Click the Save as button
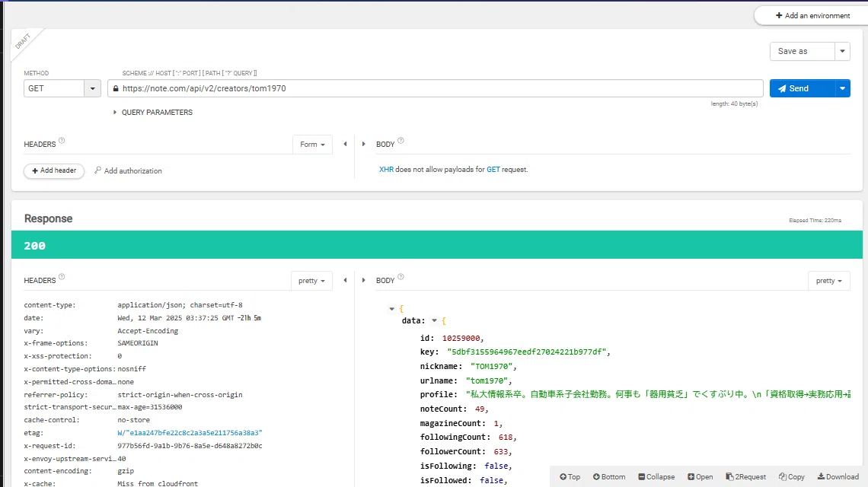Viewport: 868px width, 487px height. click(x=802, y=51)
